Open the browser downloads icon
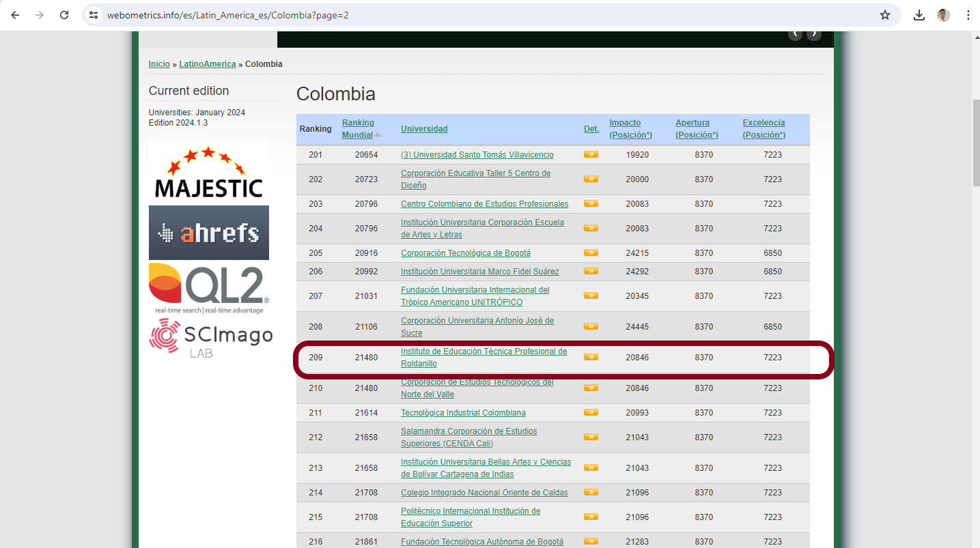This screenshot has width=980, height=548. click(919, 15)
